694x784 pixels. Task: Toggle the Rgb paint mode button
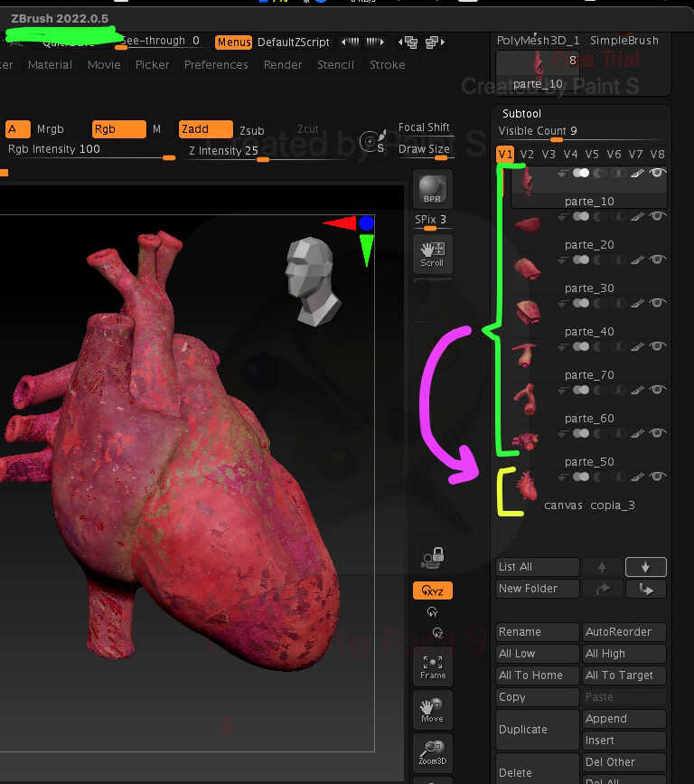118,129
